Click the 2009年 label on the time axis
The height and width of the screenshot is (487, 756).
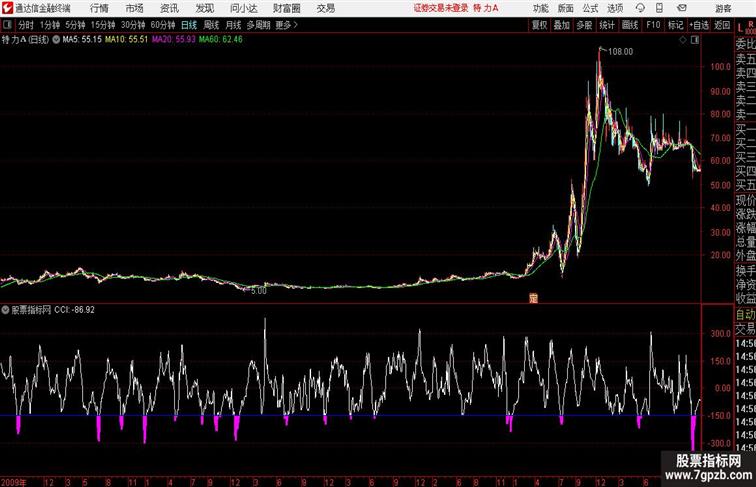(x=14, y=482)
